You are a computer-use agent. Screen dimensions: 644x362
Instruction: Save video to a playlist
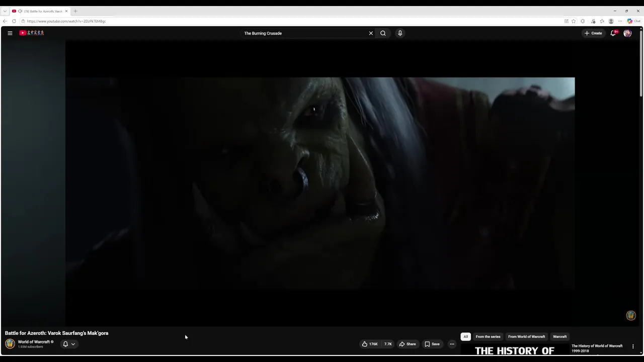[432, 344]
